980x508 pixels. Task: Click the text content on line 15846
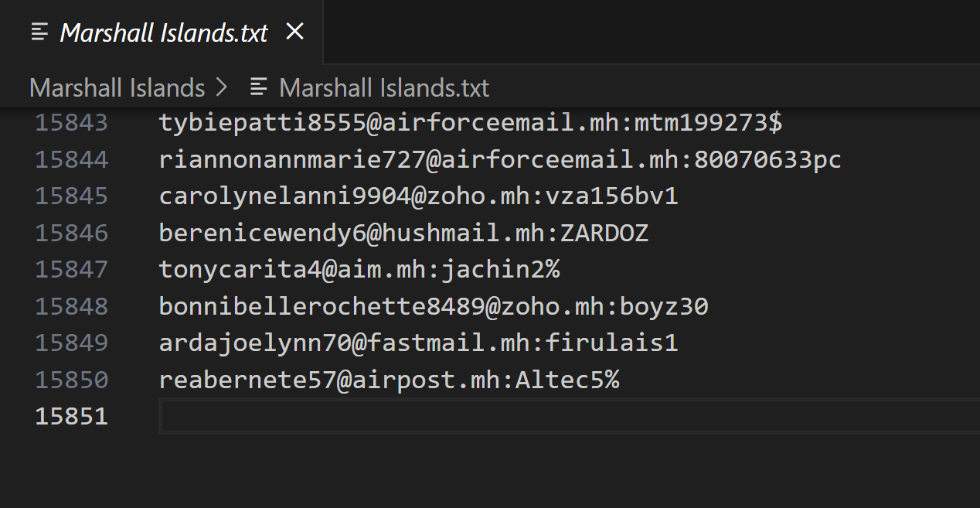point(403,233)
